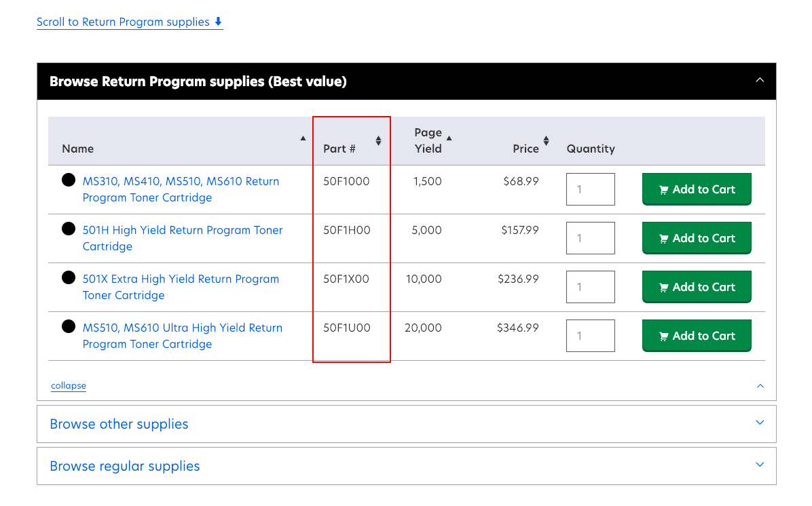812x506 pixels.
Task: Sort table by Page Yield arrow
Action: point(449,138)
